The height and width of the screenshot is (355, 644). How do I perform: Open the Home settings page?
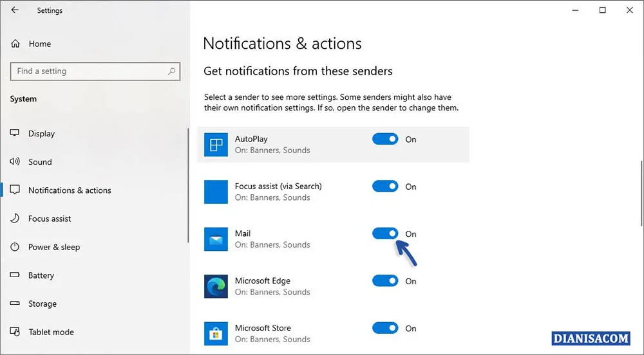(x=40, y=44)
